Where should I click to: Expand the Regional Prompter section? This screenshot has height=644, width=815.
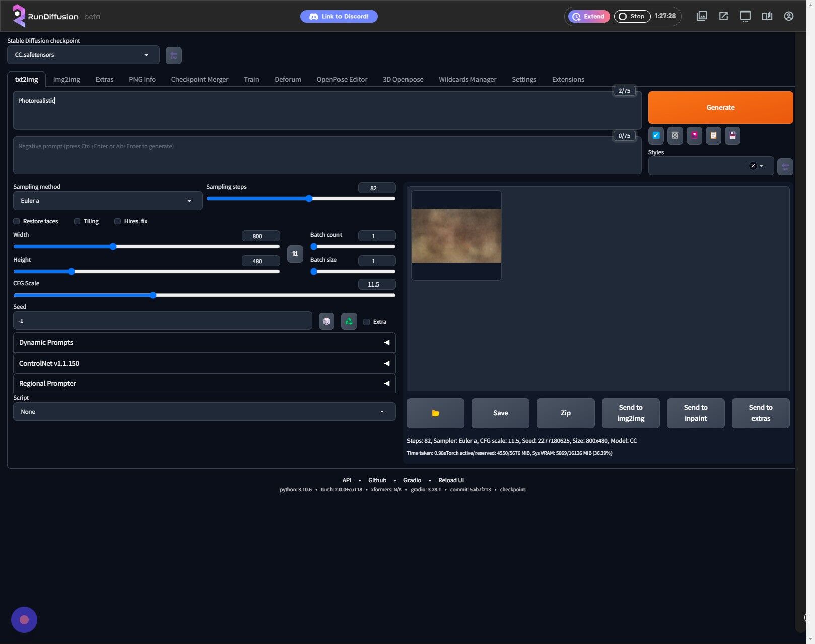tap(204, 383)
